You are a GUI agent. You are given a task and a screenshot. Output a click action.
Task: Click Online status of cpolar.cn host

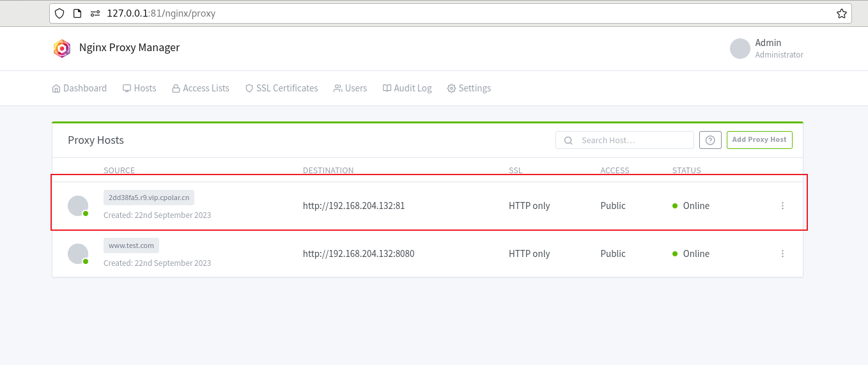(x=691, y=206)
